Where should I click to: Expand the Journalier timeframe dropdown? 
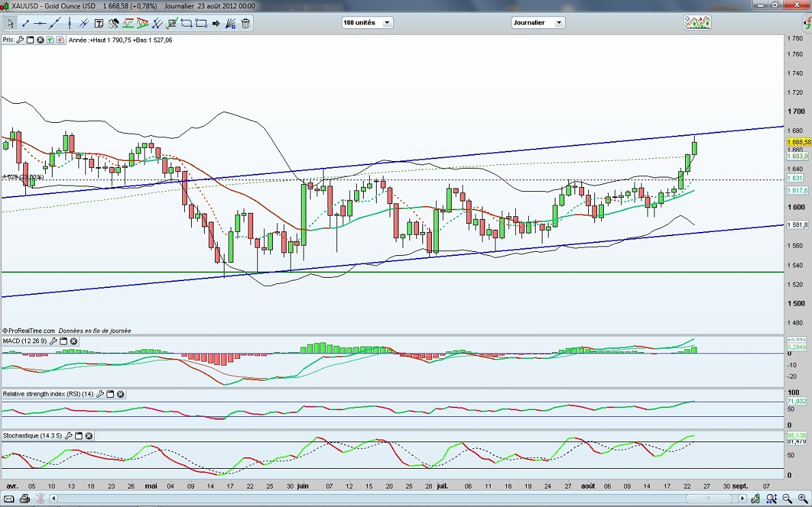click(559, 23)
